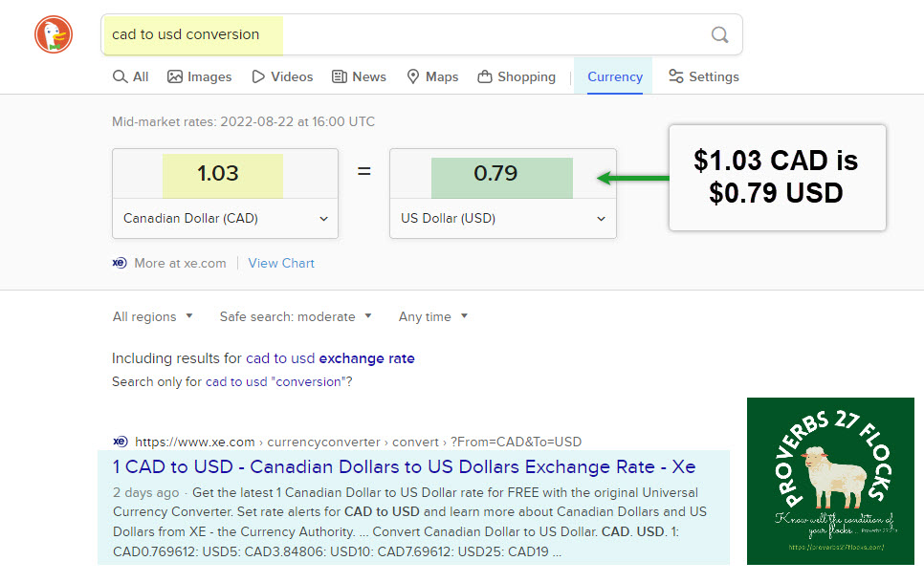Switch to the Videos tab
This screenshot has height=583, width=924.
[x=282, y=76]
